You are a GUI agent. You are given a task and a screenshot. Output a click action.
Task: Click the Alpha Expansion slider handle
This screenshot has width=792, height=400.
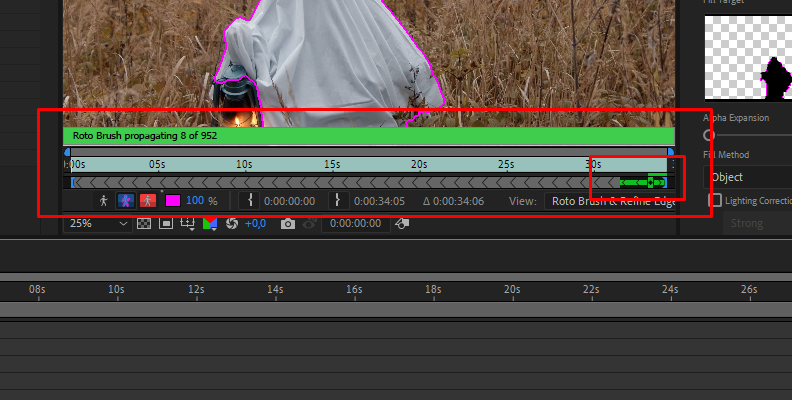(x=709, y=135)
